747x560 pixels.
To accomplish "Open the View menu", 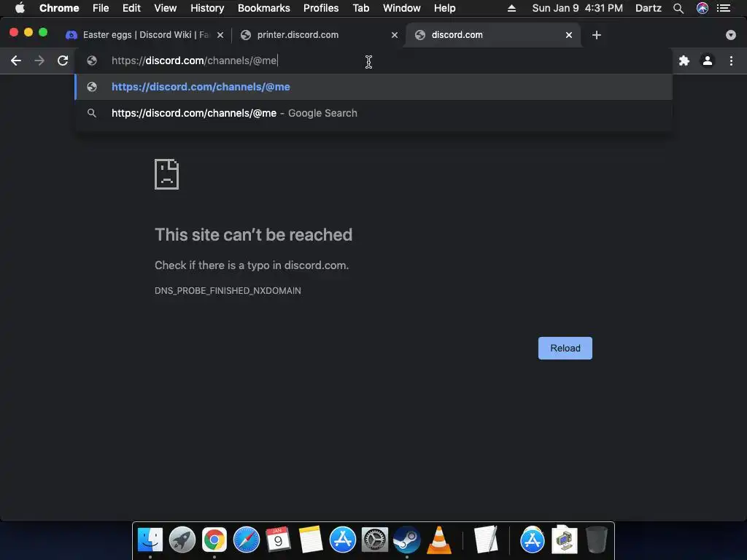I will (x=166, y=8).
